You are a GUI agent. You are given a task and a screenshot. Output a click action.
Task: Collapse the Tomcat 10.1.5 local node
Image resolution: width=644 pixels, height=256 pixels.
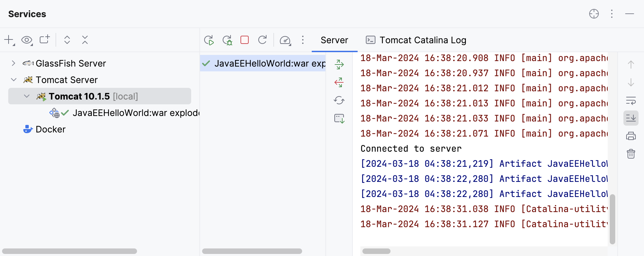(27, 96)
